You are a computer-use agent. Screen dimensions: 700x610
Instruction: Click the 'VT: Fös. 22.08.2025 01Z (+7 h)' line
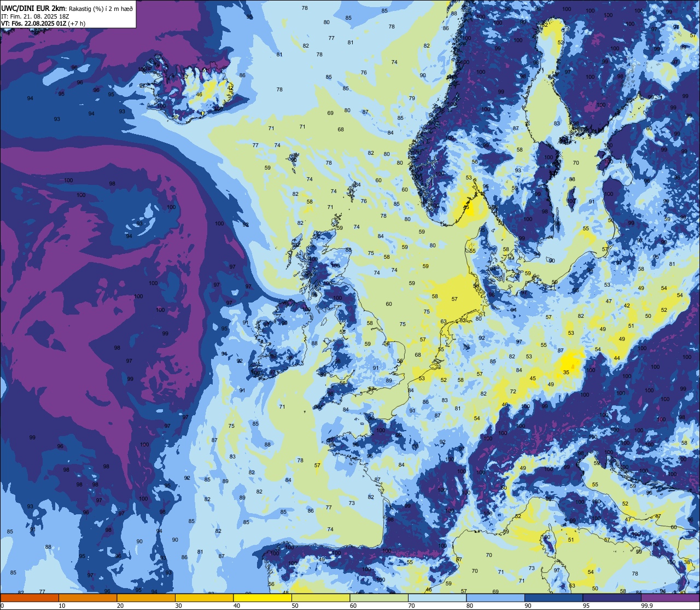[43, 24]
